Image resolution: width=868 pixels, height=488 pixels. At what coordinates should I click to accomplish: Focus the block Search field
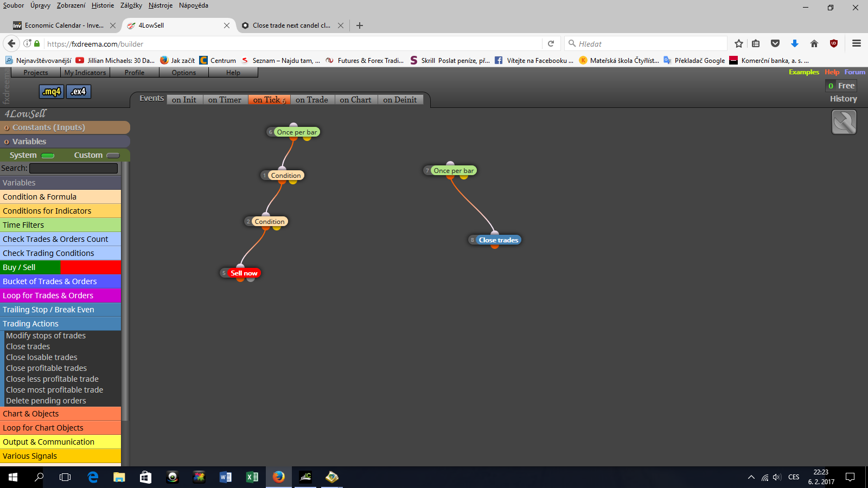[73, 169]
